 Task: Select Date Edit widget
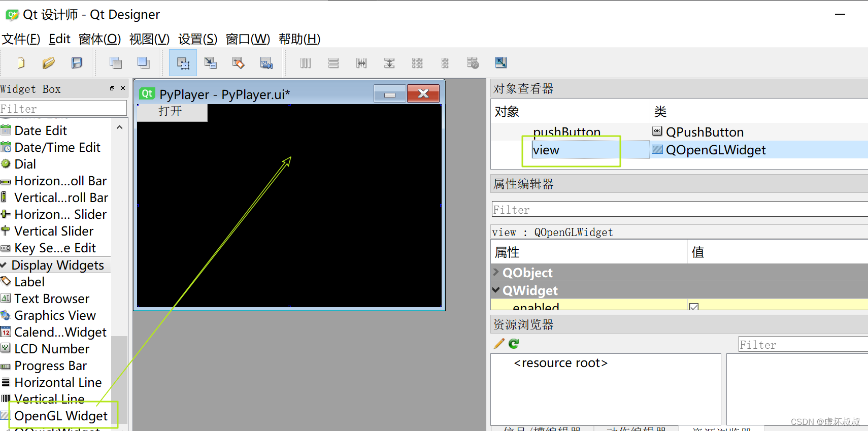41,130
